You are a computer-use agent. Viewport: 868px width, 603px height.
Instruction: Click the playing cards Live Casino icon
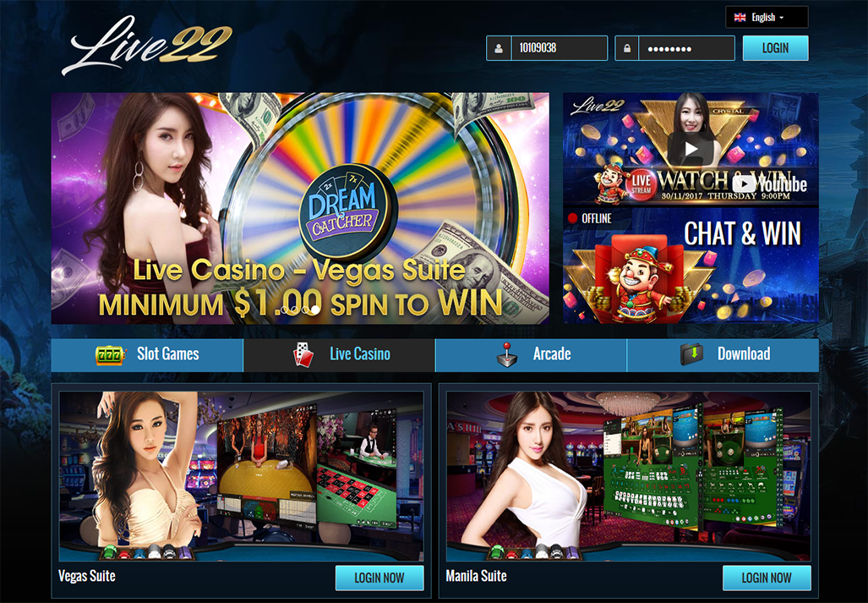(303, 355)
